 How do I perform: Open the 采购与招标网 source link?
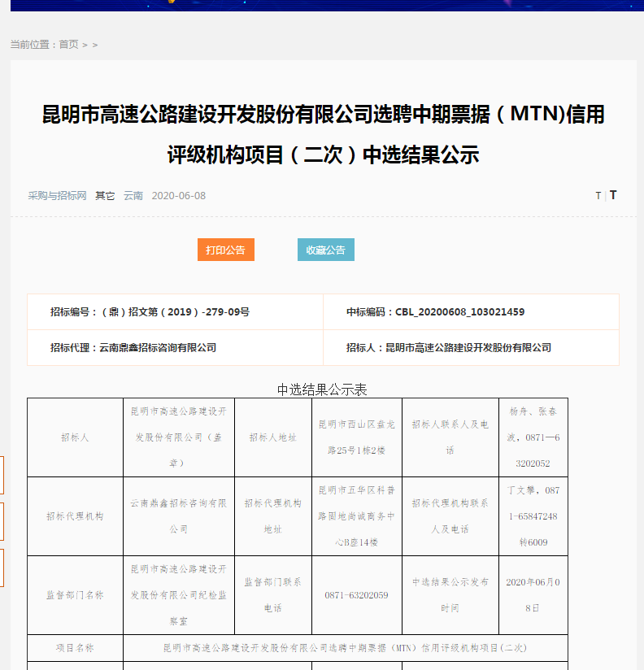(x=57, y=196)
